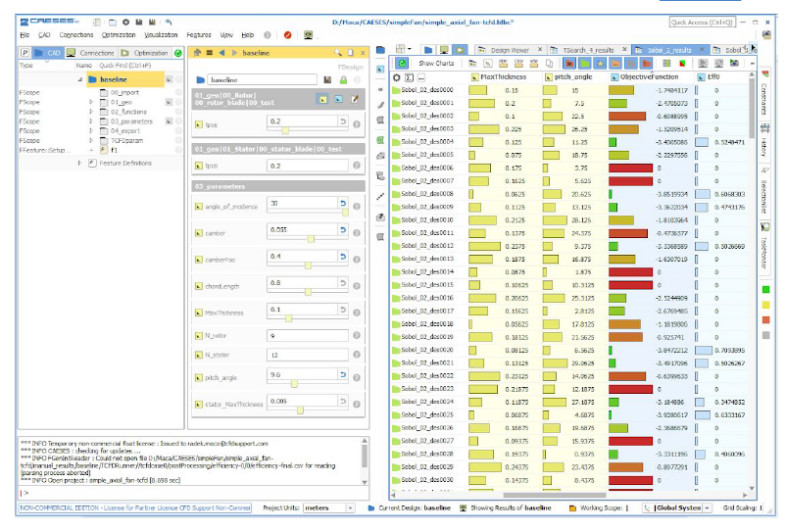Expand the TCFDparam tree node
This screenshot has width=786, height=530.
coord(91,140)
